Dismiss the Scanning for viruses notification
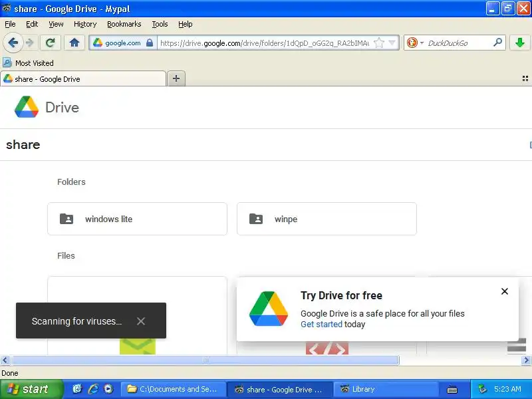The image size is (532, 399). point(141,321)
